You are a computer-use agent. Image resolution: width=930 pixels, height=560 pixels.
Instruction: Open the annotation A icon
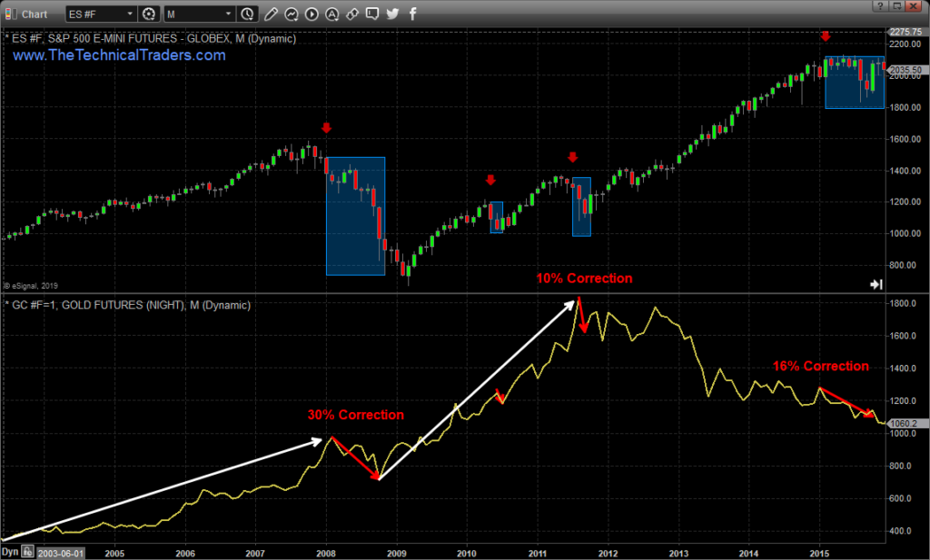(332, 14)
